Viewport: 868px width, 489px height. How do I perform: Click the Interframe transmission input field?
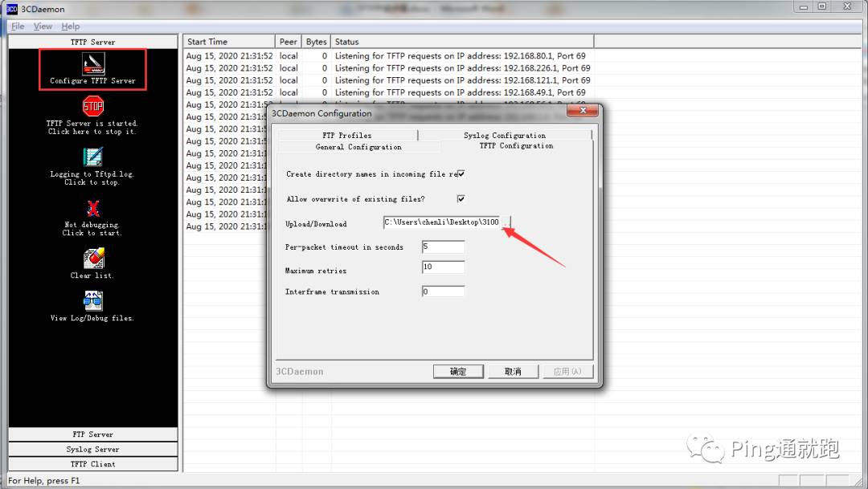(x=443, y=291)
